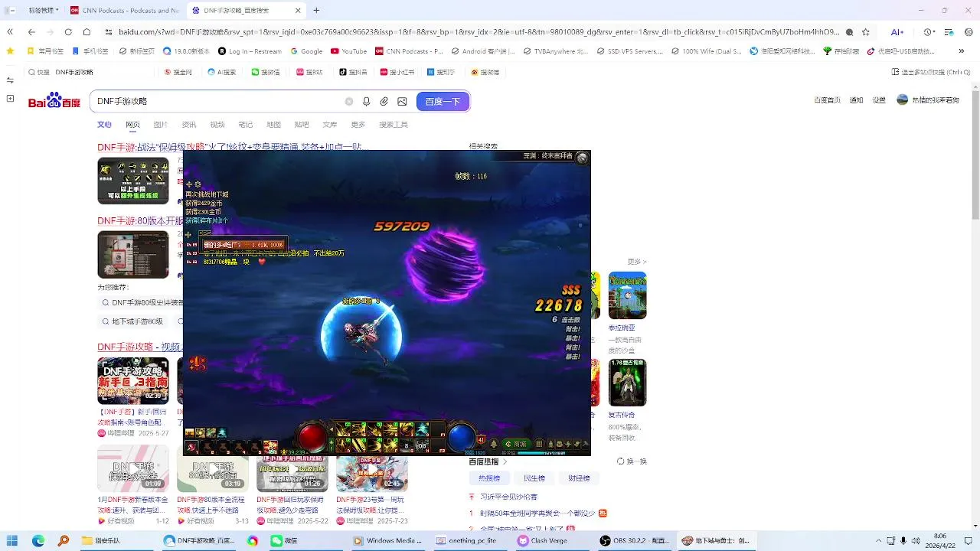Switch to the CNN Podcasts tab
980x551 pixels.
tap(125, 11)
